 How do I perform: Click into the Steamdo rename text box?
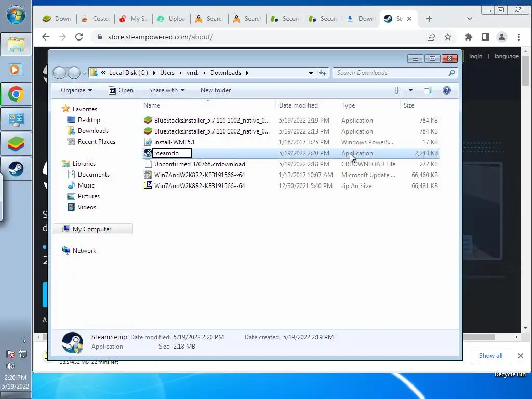(171, 153)
